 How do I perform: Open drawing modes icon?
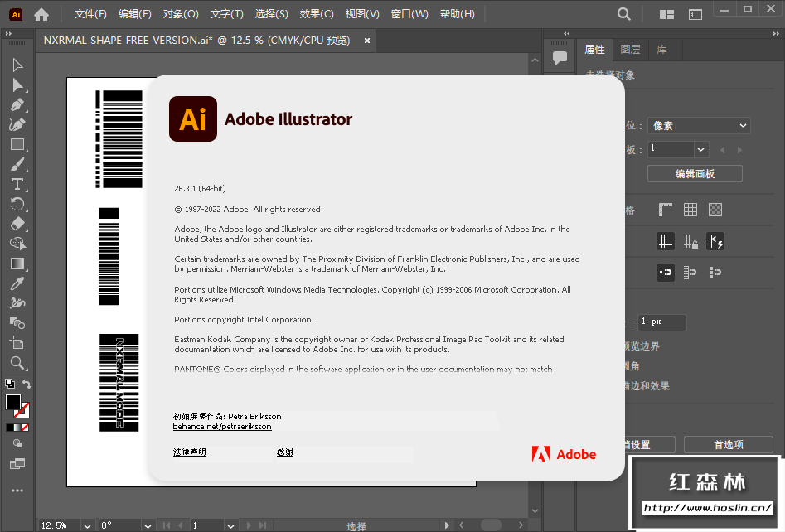[x=17, y=443]
